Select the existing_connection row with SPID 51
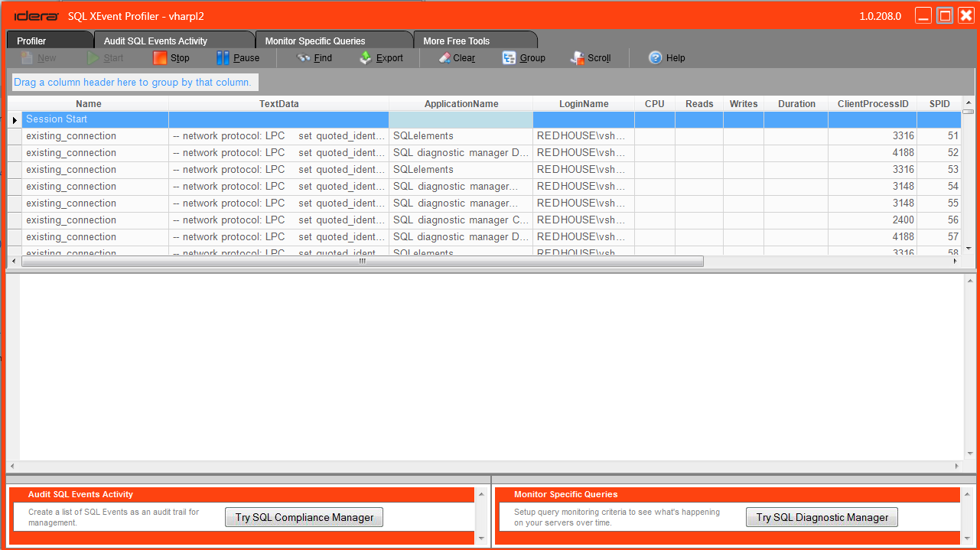This screenshot has height=550, width=980. pyautogui.click(x=484, y=136)
